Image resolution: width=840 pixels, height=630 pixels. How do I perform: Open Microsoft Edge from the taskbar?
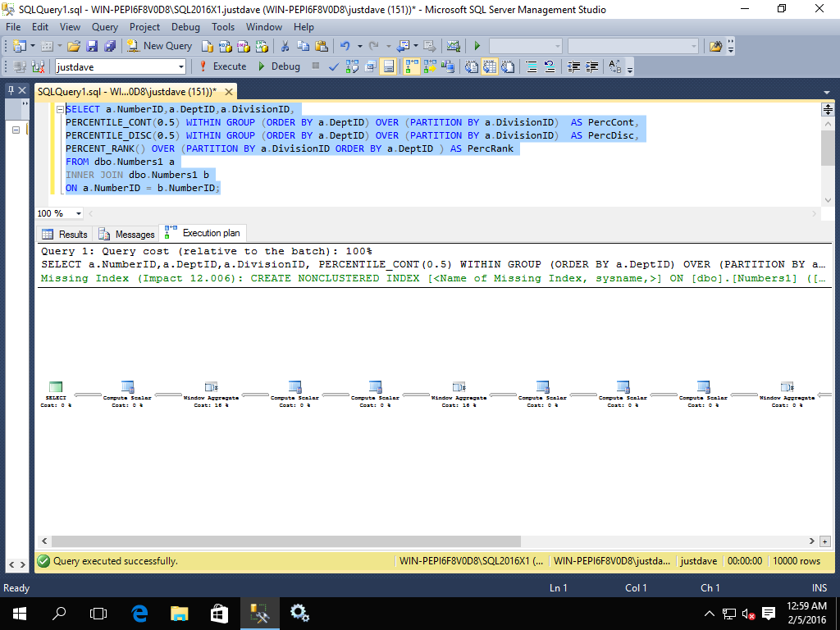point(139,613)
